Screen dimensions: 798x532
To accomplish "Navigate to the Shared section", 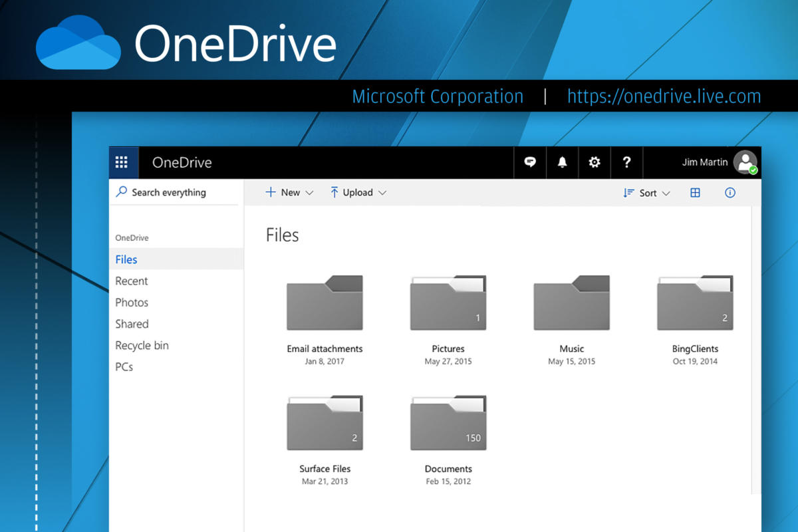I will 132,324.
